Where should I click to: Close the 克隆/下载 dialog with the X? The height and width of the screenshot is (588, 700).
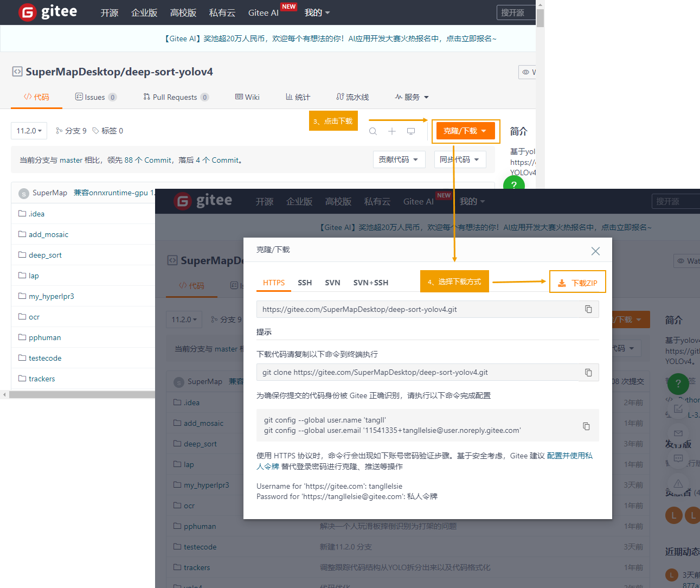point(595,251)
